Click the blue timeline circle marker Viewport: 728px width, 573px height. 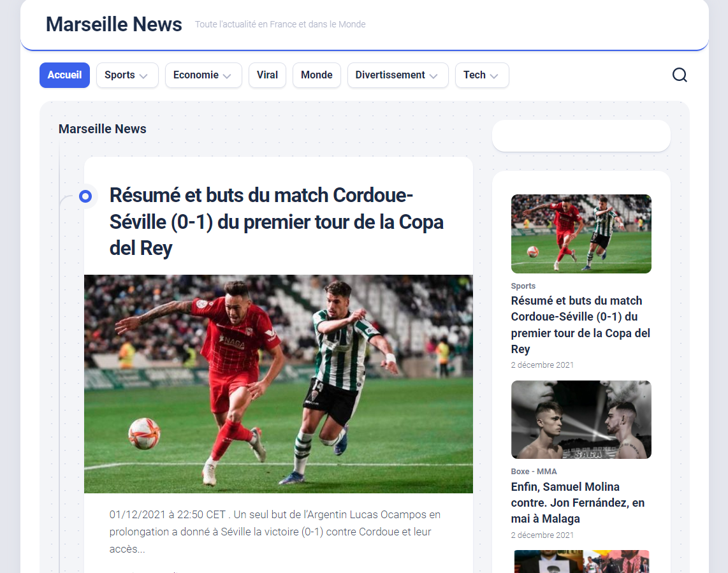[x=85, y=196]
